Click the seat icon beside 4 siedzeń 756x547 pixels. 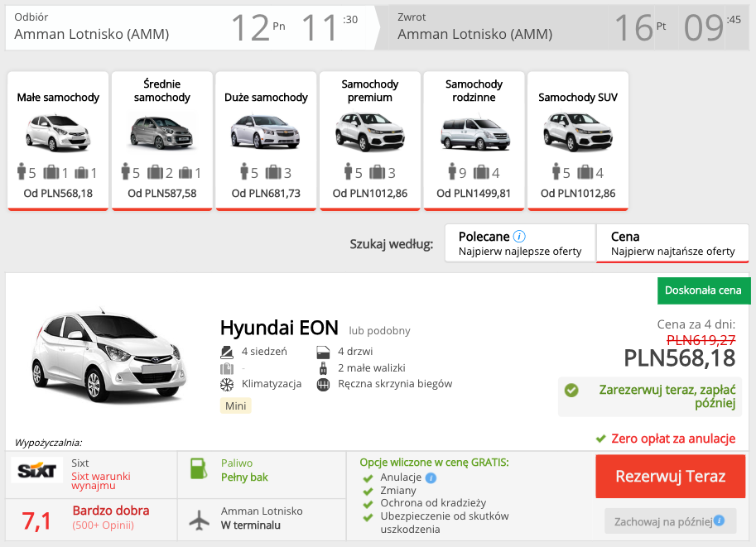pyautogui.click(x=227, y=352)
